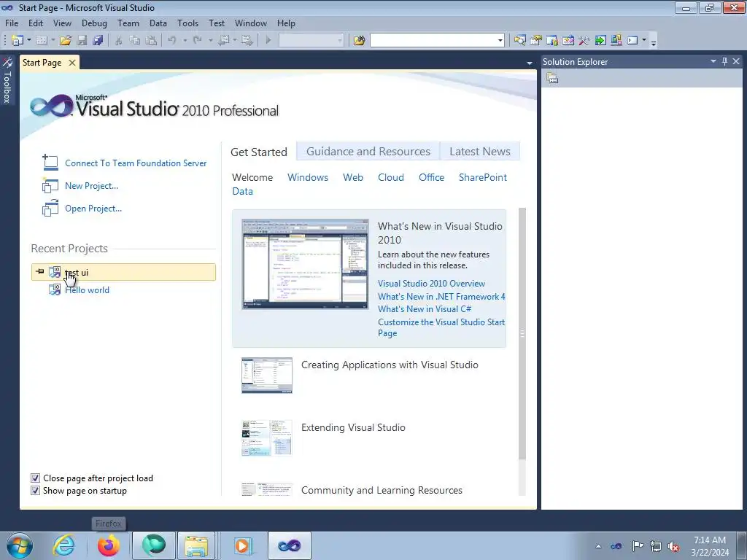The image size is (747, 560).
Task: Open the toolbar options overflow arrow
Action: (x=654, y=42)
